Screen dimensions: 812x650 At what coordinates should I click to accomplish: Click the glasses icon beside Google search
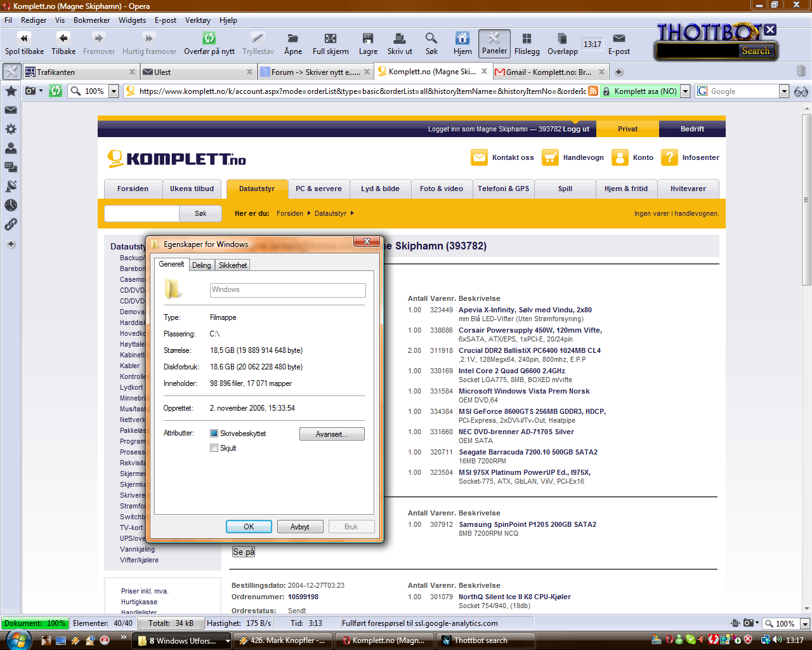801,91
